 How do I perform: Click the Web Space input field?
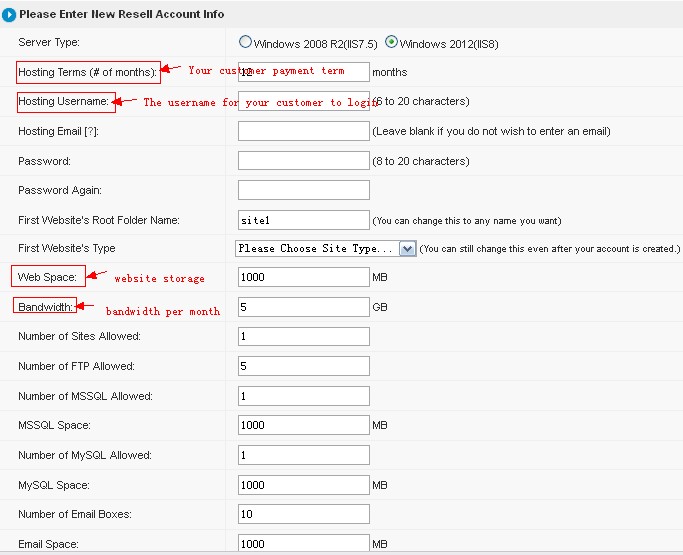coord(303,278)
